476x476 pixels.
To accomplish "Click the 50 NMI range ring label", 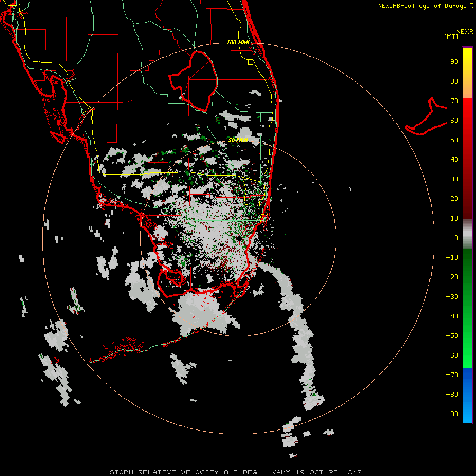I will pyautogui.click(x=238, y=140).
